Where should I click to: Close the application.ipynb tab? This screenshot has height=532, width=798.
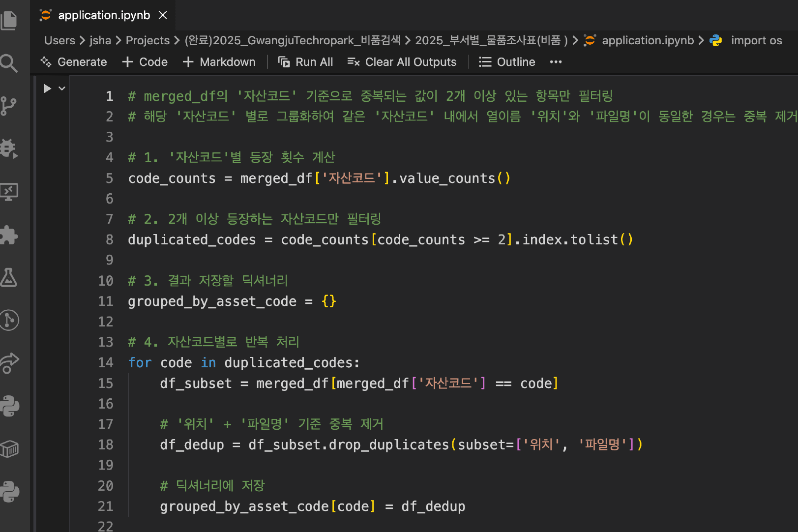163,15
